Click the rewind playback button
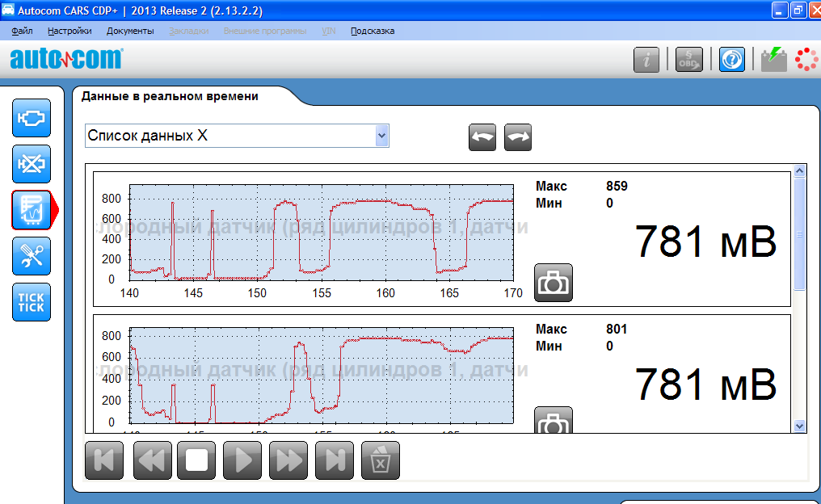This screenshot has height=504, width=821. click(152, 460)
